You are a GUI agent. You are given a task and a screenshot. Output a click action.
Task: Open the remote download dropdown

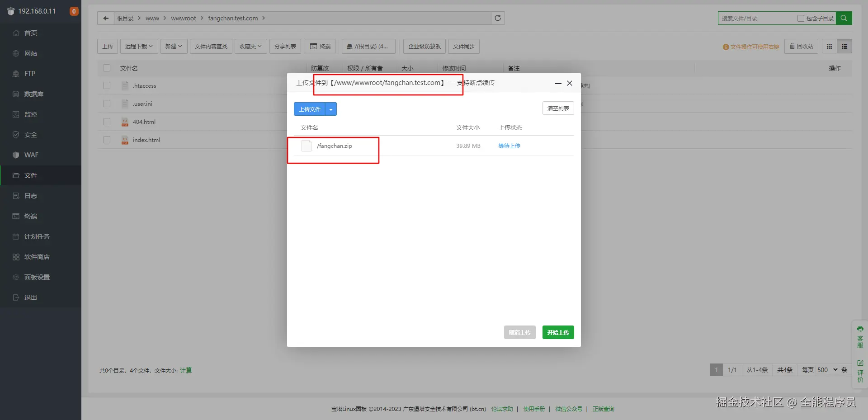(x=139, y=46)
